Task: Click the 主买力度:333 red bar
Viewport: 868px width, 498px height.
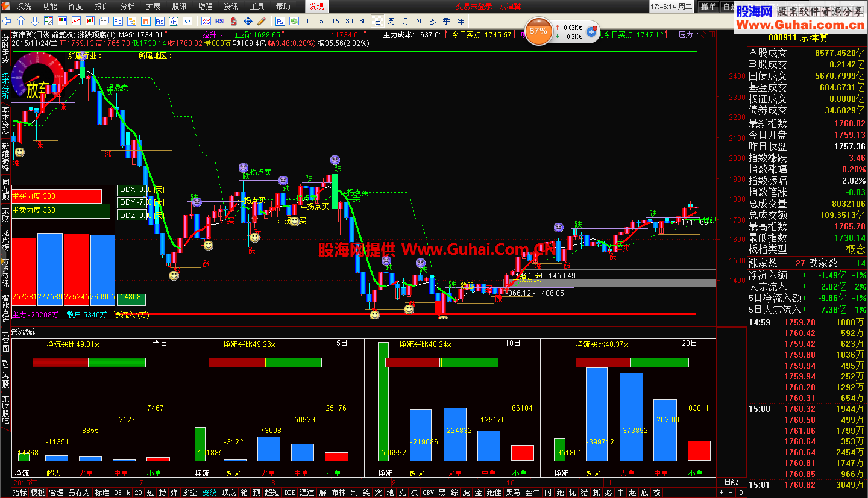Action: click(x=57, y=196)
